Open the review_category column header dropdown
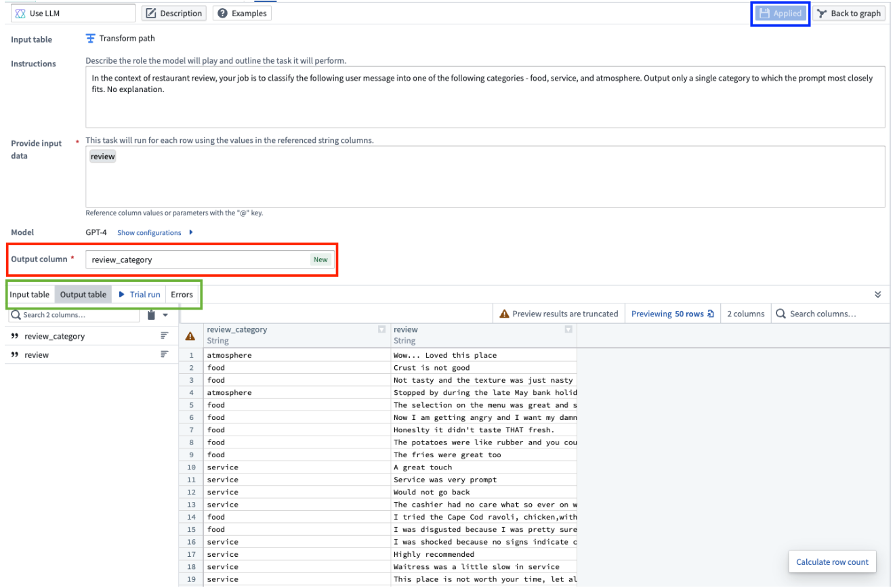 [x=381, y=329]
